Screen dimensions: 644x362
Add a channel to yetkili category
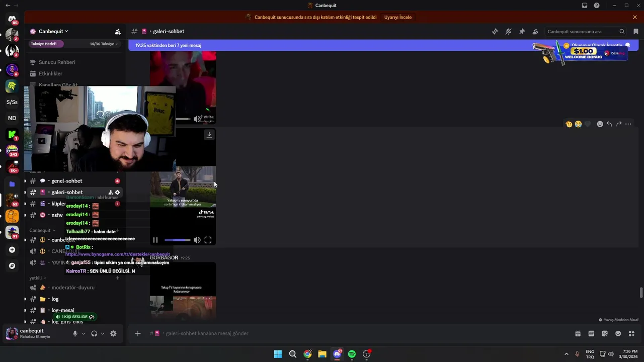[117, 278]
